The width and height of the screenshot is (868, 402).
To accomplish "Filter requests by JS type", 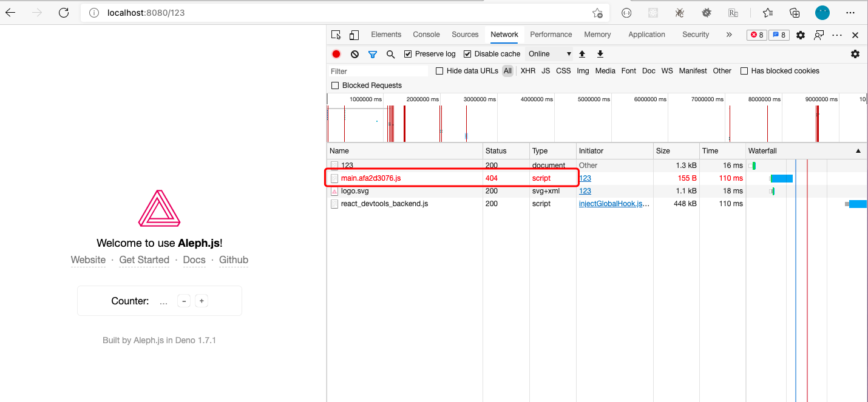I will [546, 71].
